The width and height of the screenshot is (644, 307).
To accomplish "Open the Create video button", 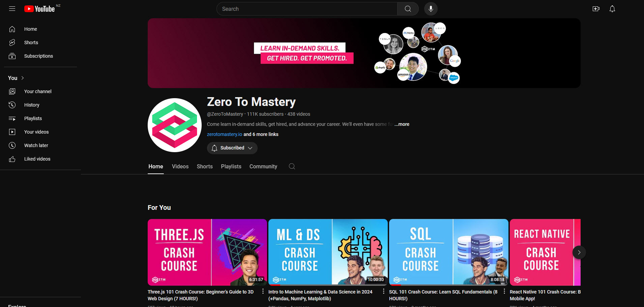I will pos(596,9).
